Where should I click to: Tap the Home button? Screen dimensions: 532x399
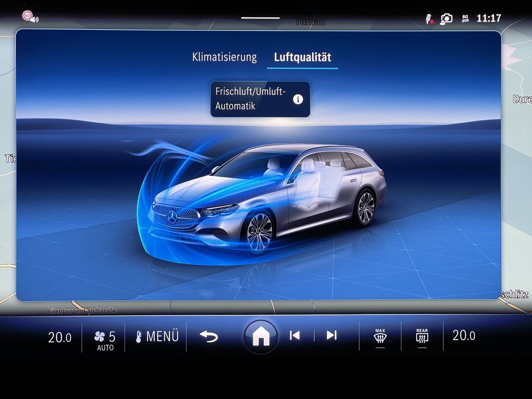point(261,336)
